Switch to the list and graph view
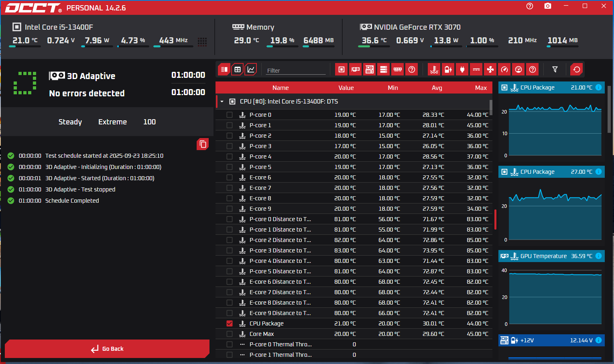The width and height of the screenshot is (614, 364). (x=224, y=69)
